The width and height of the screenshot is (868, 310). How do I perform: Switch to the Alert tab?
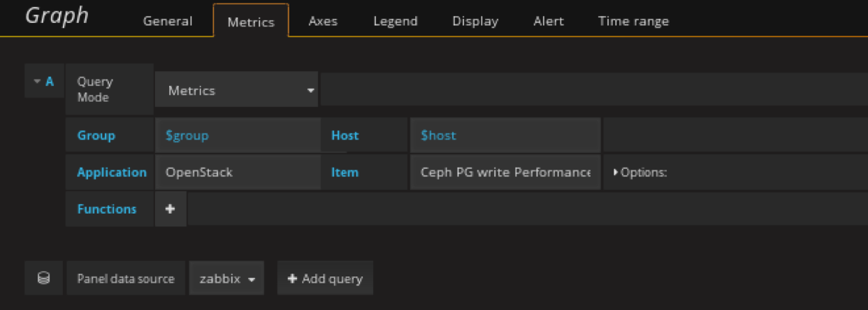coord(549,21)
